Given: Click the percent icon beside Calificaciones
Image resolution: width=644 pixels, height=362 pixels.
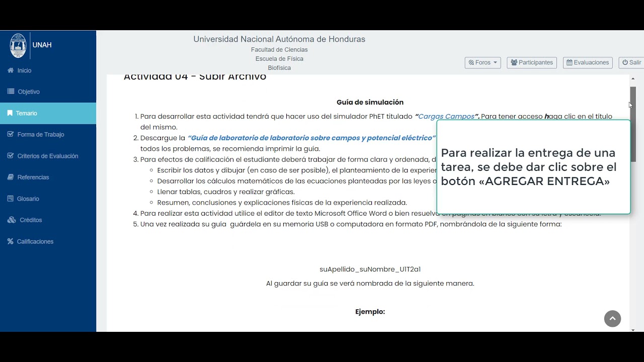Looking at the screenshot, I should tap(11, 241).
